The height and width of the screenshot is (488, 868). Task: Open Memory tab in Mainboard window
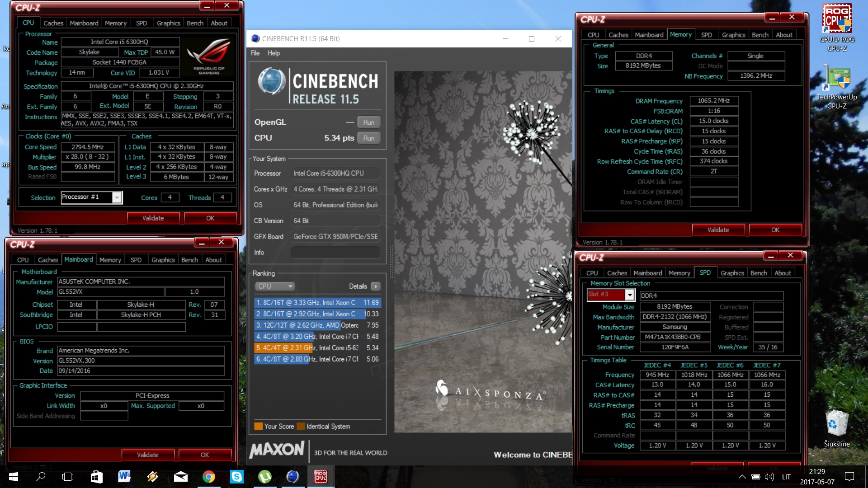[110, 260]
